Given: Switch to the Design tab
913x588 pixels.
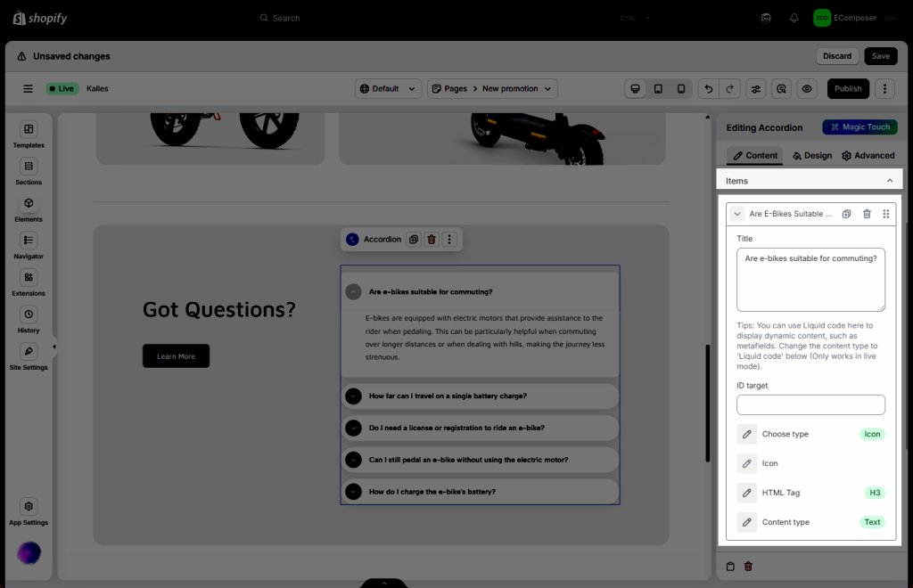Looking at the screenshot, I should pyautogui.click(x=811, y=155).
